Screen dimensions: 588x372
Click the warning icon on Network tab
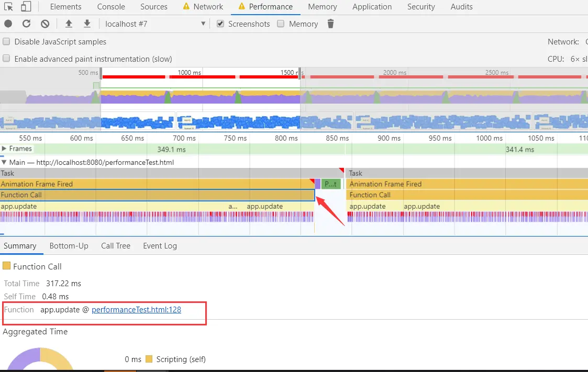click(186, 6)
